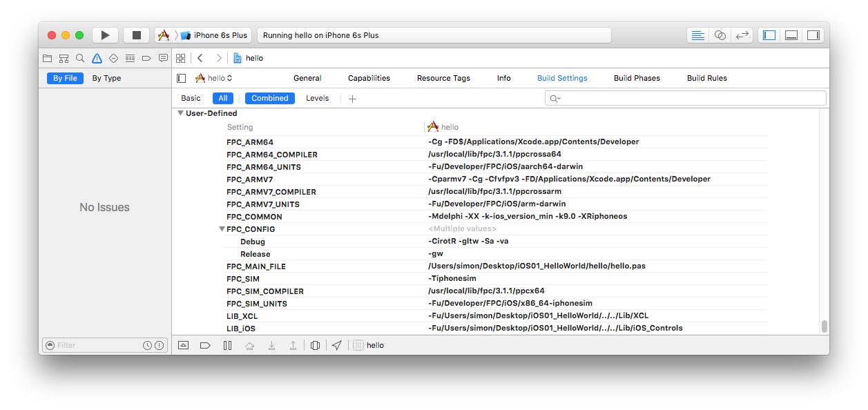Open the General tab

(x=307, y=78)
